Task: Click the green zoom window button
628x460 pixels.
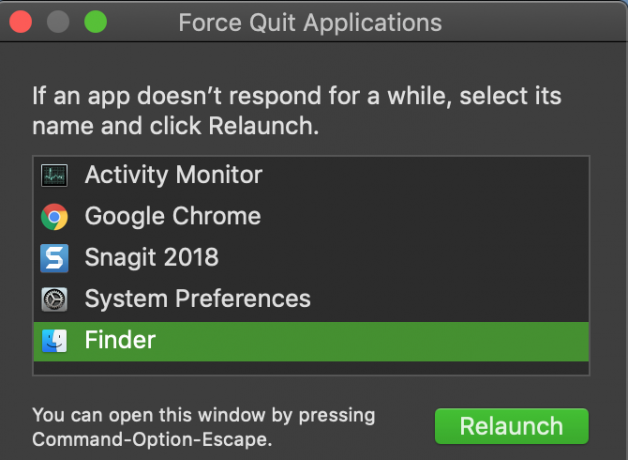Action: click(95, 22)
